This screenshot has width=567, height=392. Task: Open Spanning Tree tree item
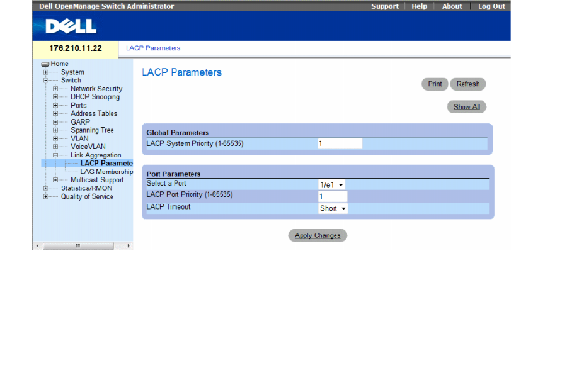pos(92,130)
